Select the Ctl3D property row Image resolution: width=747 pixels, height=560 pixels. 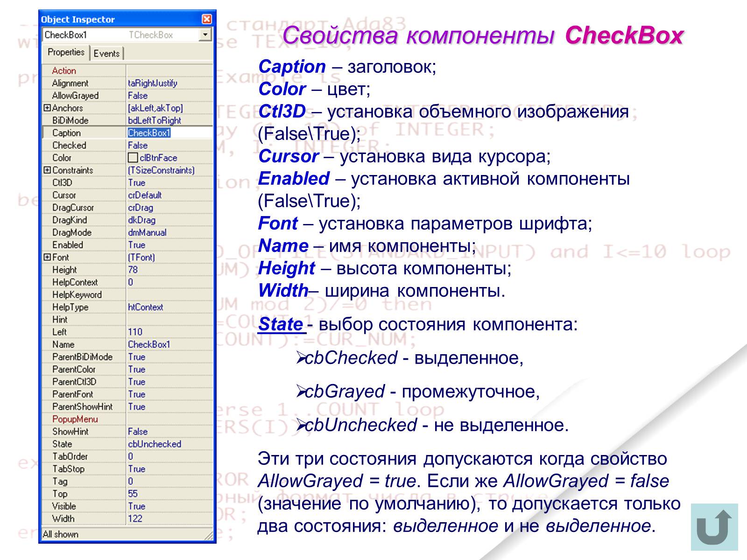(x=127, y=182)
